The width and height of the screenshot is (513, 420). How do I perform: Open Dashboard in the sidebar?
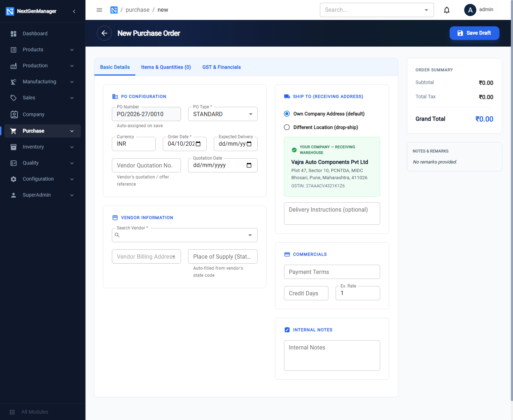(43, 33)
